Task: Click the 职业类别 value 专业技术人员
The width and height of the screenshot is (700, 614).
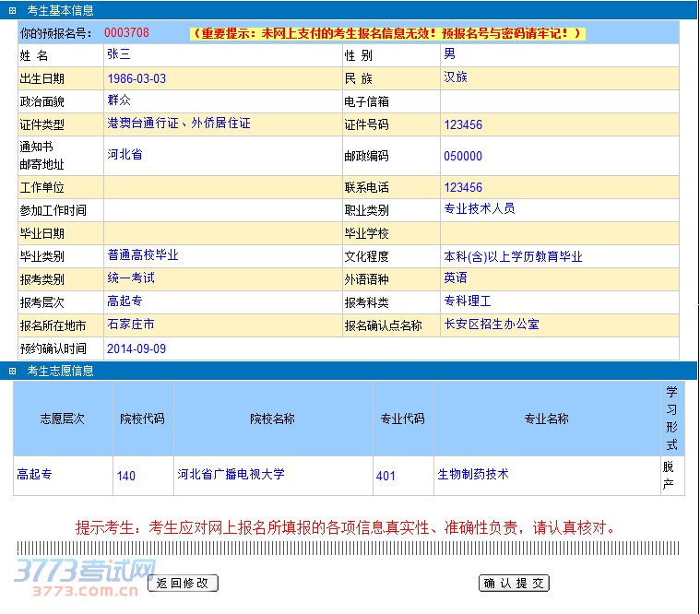Action: 479,209
